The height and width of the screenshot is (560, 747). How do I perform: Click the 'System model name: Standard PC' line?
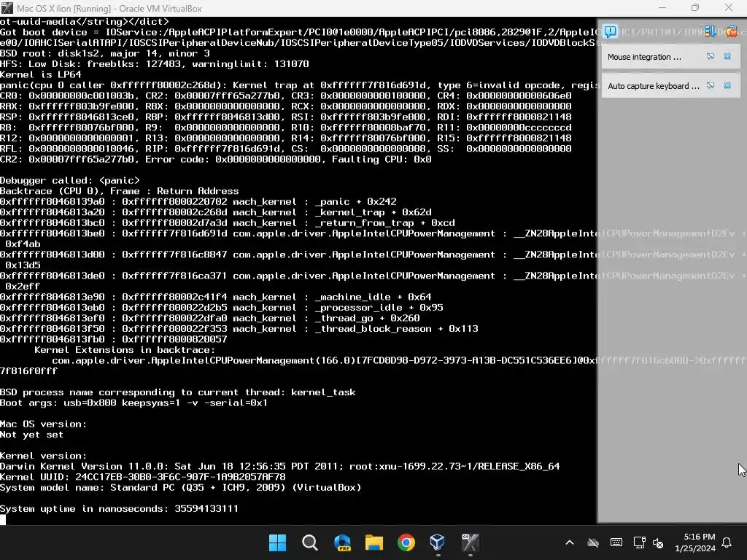(x=181, y=488)
